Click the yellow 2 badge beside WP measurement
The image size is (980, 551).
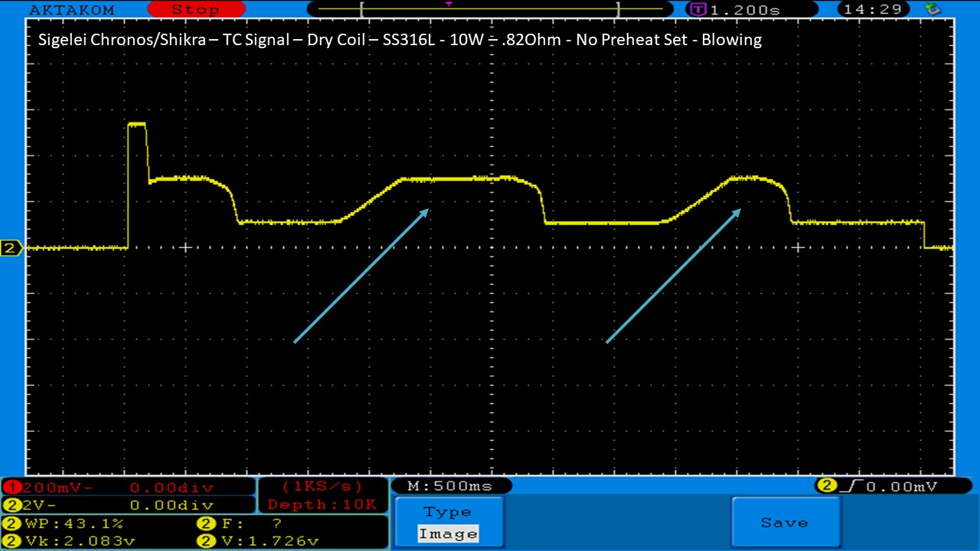(13, 524)
